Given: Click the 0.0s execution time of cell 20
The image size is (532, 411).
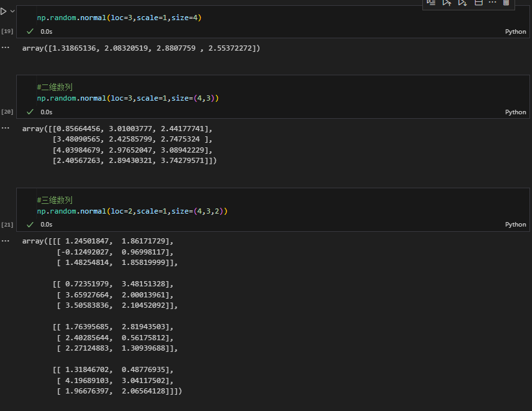Looking at the screenshot, I should 47,112.
